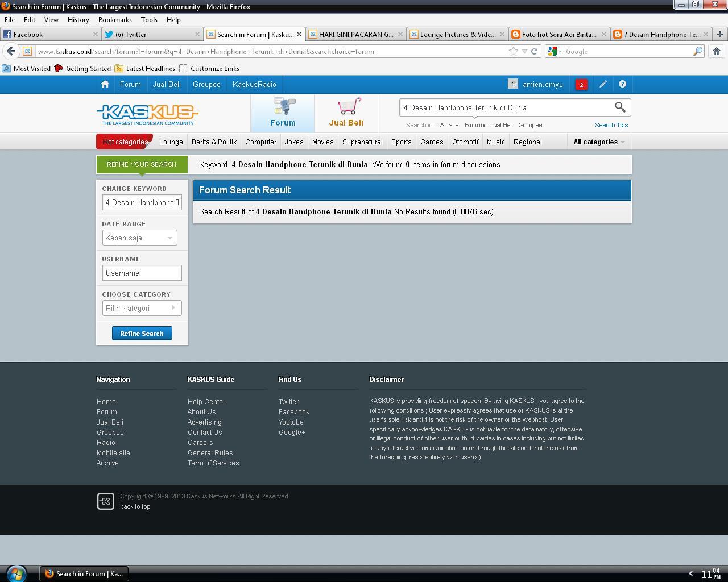Screen dimensions: 728x582
Task: Click the magnifier search icon in Kaskus search box
Action: [620, 107]
